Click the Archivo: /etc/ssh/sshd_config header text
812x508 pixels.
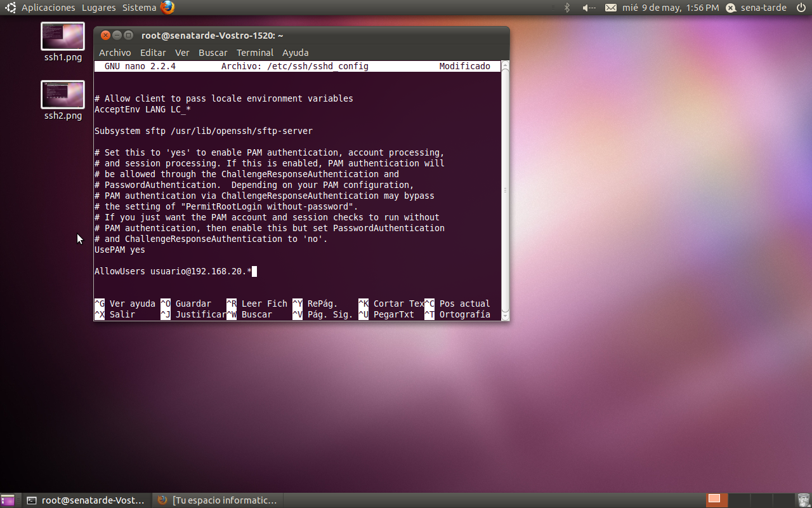click(295, 67)
